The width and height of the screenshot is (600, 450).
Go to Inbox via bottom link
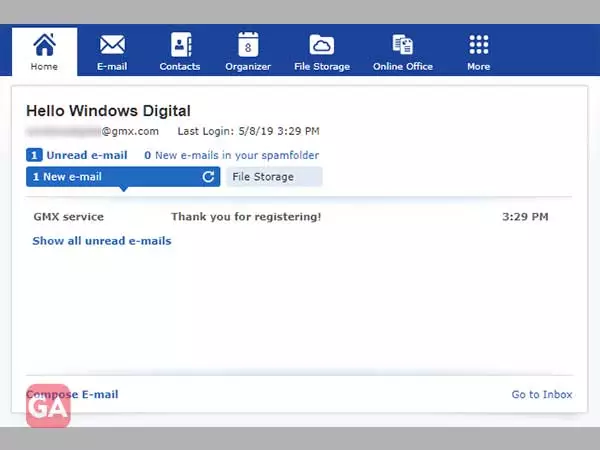click(x=542, y=395)
